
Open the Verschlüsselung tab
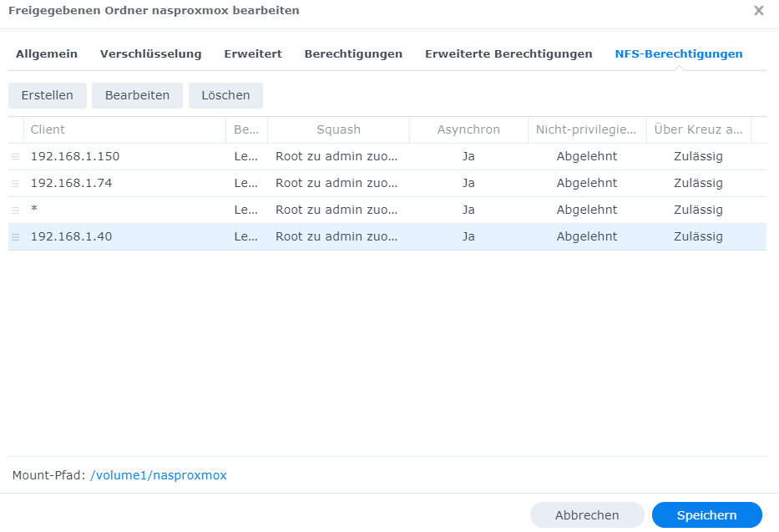point(150,54)
